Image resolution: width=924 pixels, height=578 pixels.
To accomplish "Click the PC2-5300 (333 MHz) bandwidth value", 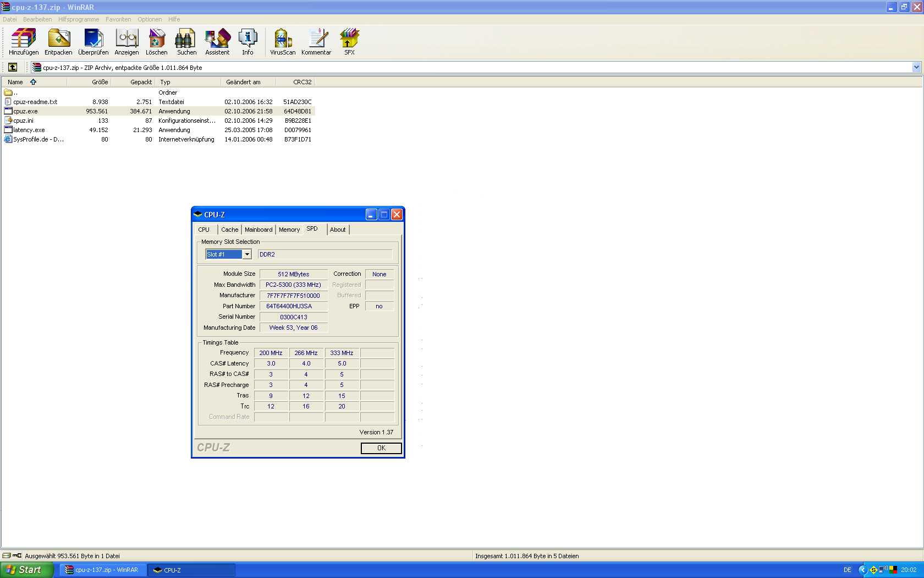I will [294, 285].
